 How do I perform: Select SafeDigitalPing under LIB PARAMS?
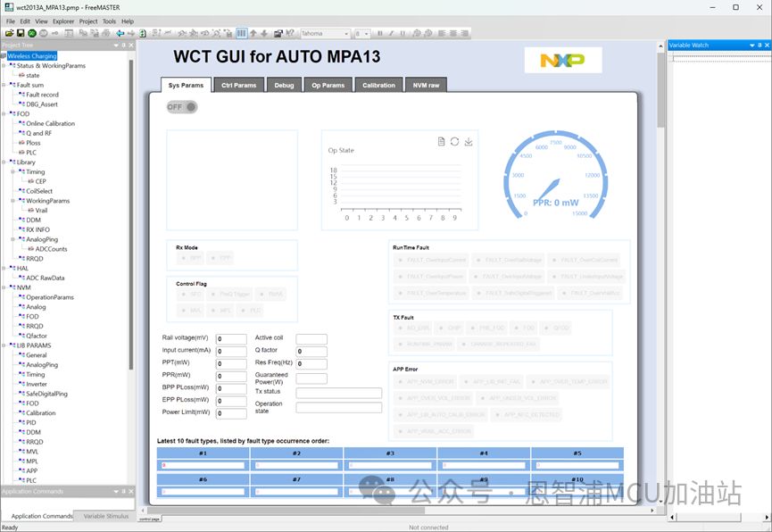click(46, 394)
